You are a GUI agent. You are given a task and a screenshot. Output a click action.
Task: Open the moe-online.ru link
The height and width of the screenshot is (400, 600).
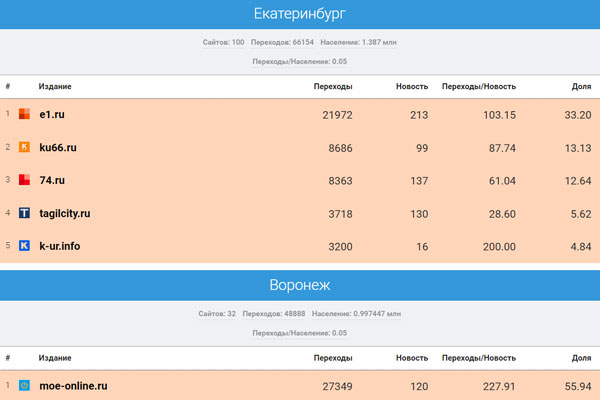(73, 385)
